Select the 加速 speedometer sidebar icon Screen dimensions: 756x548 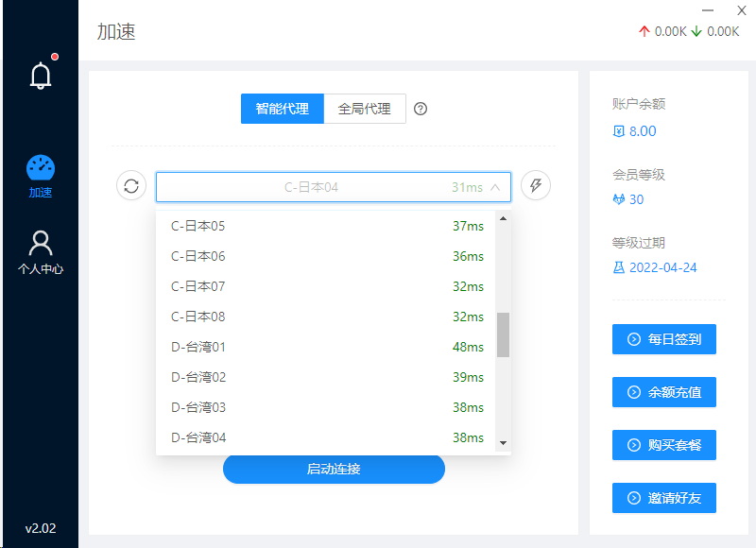(40, 169)
